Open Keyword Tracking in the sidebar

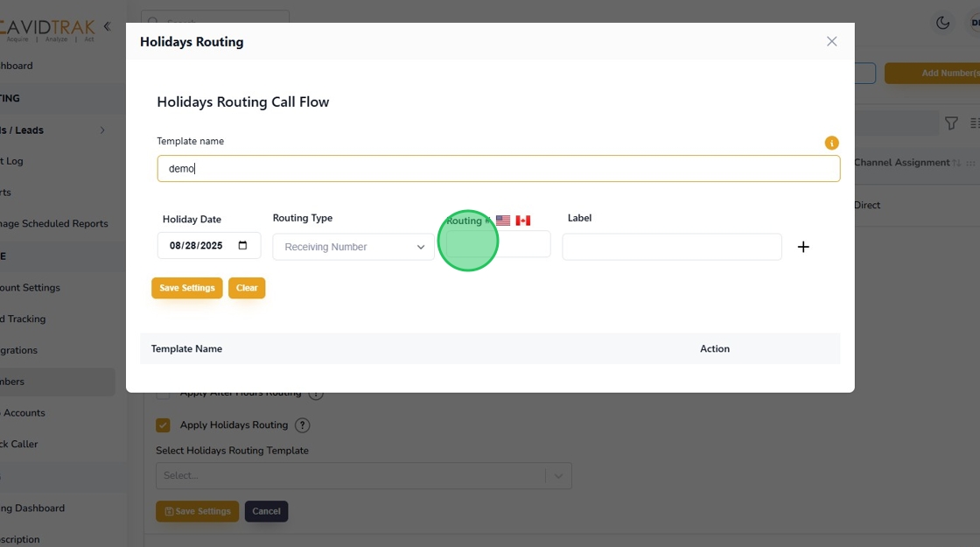pos(23,319)
